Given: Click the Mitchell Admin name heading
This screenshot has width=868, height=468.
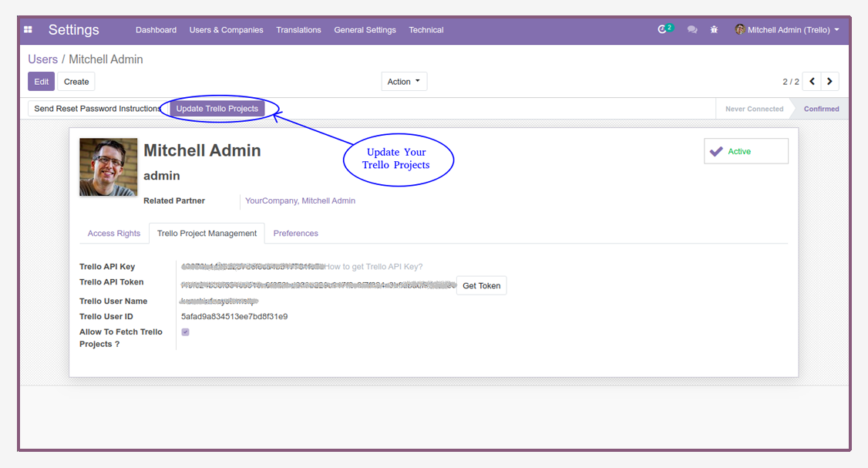Looking at the screenshot, I should click(x=202, y=150).
